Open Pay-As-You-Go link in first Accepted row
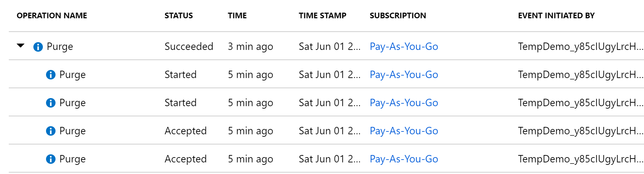This screenshot has height=174, width=644. click(404, 131)
